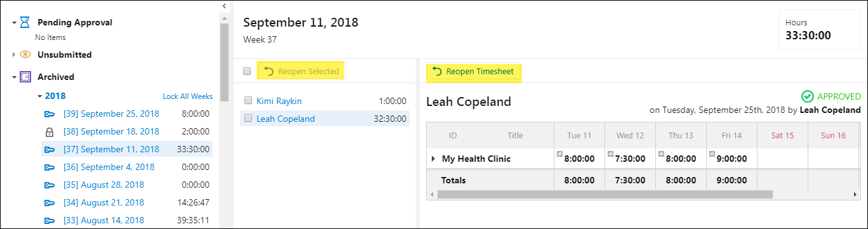Click the key icon beside September 25, 2018
The height and width of the screenshot is (229, 868).
pyautogui.click(x=50, y=114)
